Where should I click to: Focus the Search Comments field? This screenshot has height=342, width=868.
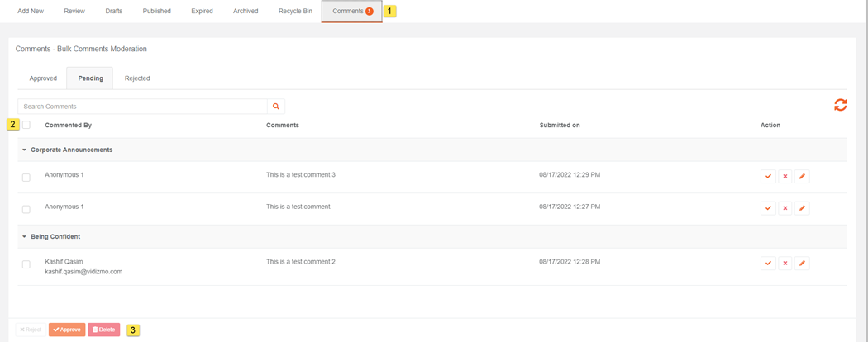[x=142, y=107]
